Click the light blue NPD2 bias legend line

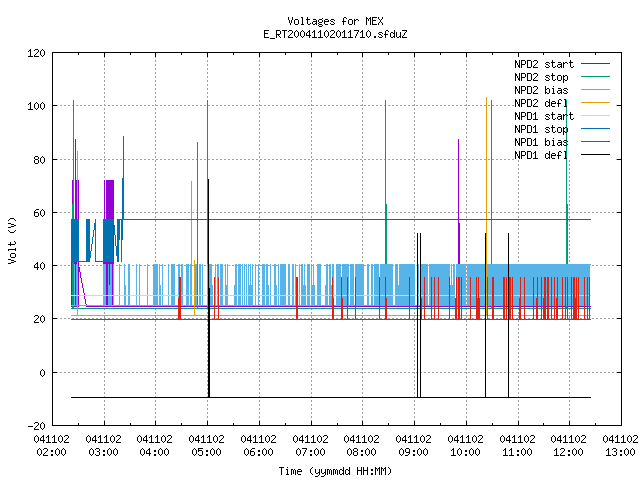pyautogui.click(x=596, y=90)
